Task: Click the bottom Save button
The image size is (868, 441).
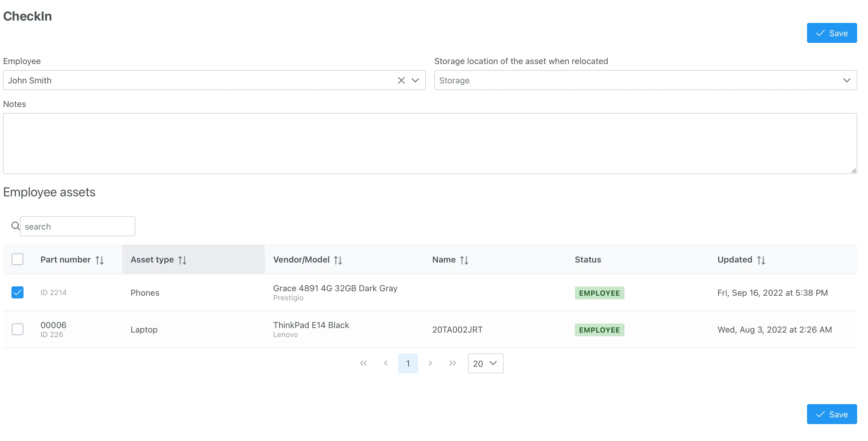Action: pos(831,414)
